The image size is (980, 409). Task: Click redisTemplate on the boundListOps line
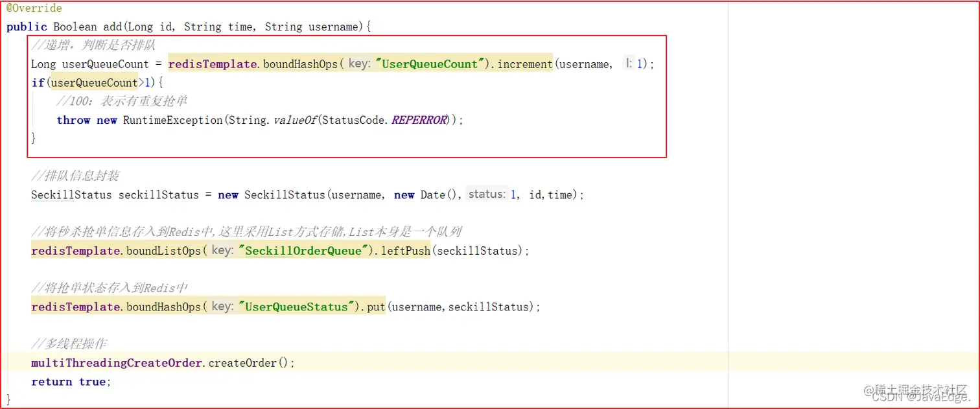point(75,251)
